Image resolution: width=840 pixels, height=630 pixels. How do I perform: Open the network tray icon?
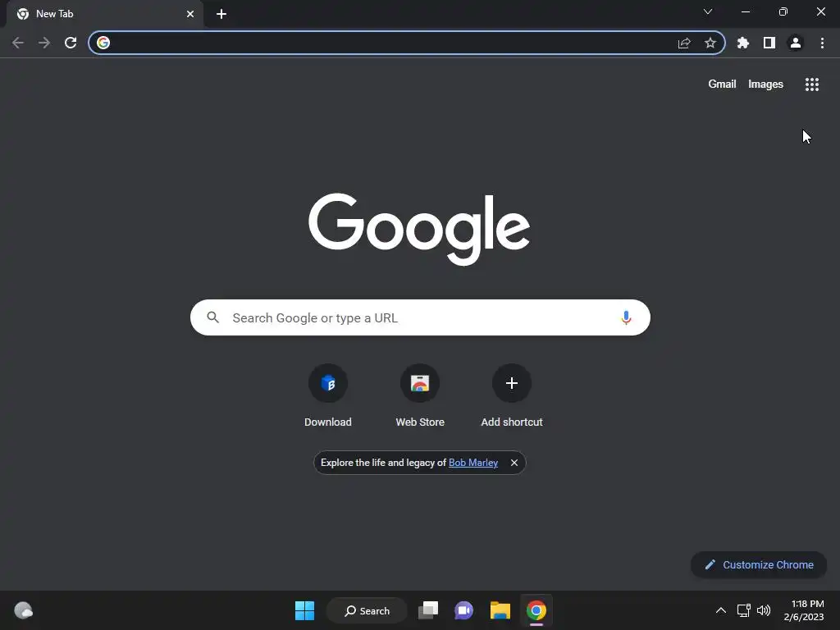point(743,610)
